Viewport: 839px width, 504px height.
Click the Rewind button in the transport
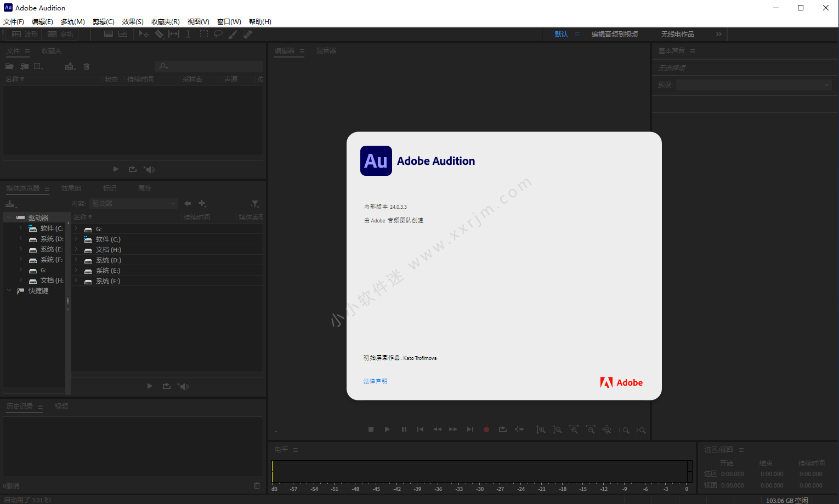(x=437, y=429)
